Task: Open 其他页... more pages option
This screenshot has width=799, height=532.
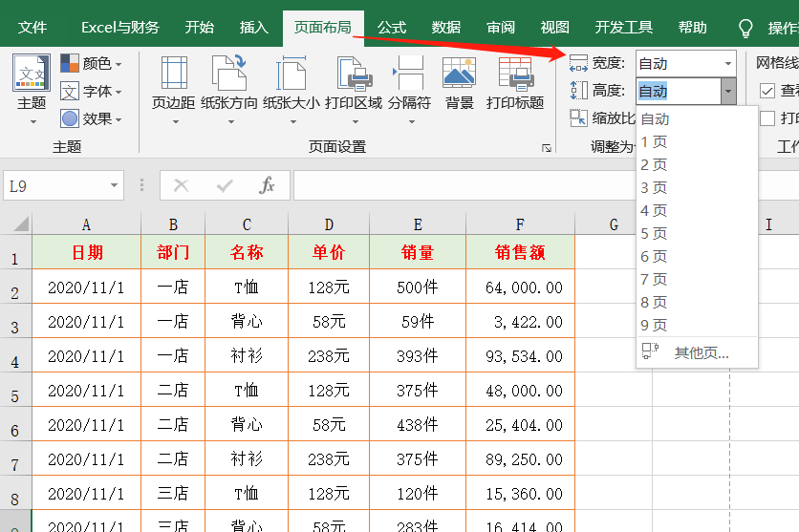Action: click(697, 352)
